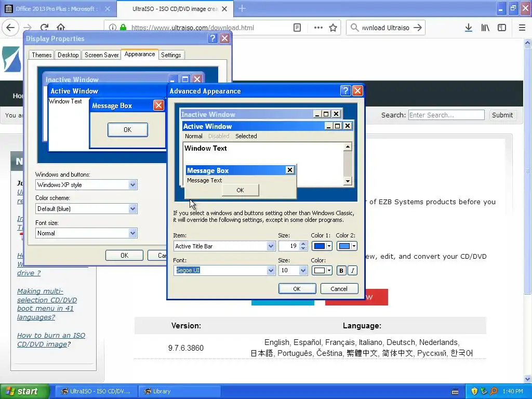Click OK in Display Properties dialog
Viewport: 532px width, 399px height.
[125, 256]
